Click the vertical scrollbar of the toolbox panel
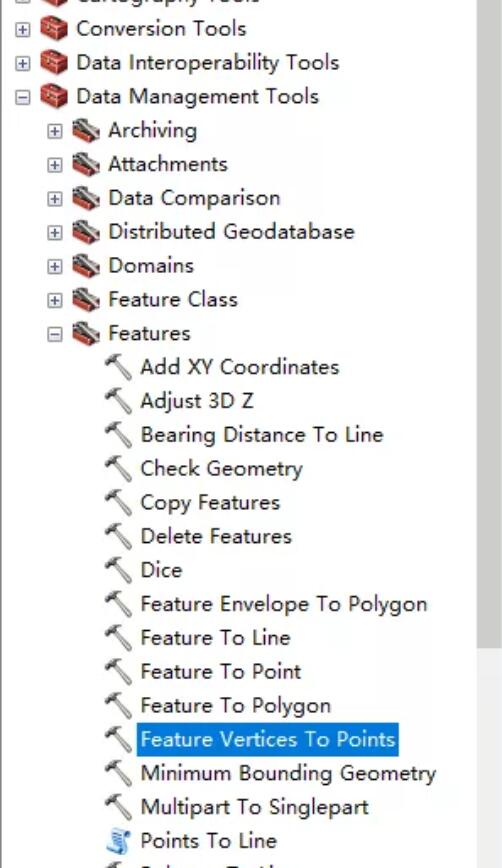Viewport: 502px width, 868px height. 489,323
